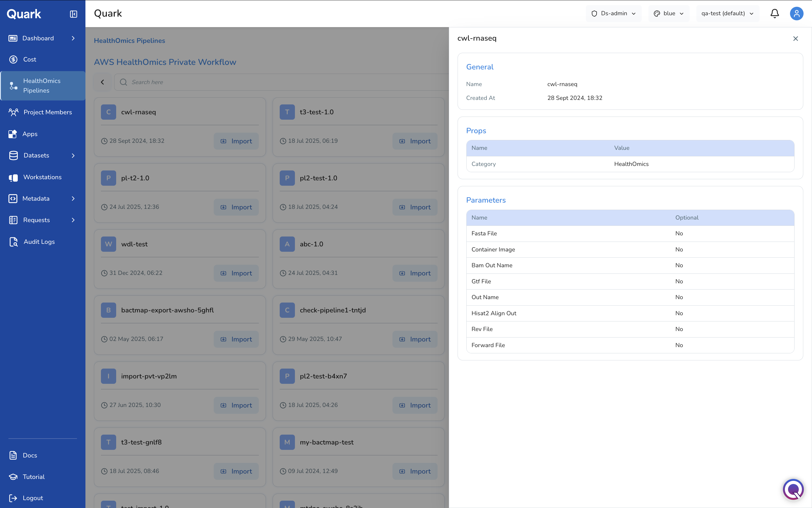This screenshot has height=508, width=812.
Task: Click the Quark logo
Action: point(24,14)
